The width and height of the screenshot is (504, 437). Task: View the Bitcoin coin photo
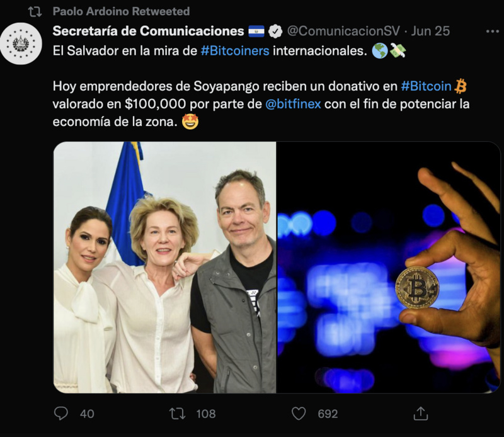pyautogui.click(x=389, y=268)
